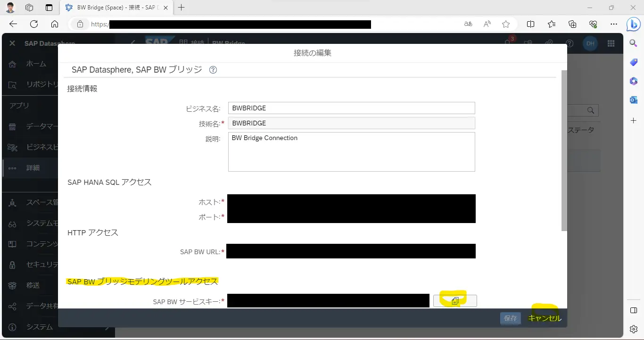Open the SAP help question mark in header

[570, 43]
